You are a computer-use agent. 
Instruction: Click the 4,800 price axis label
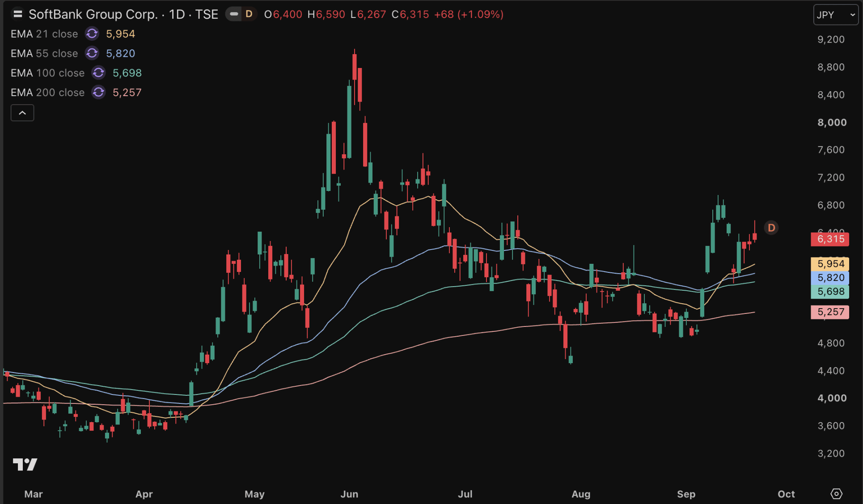pos(831,343)
